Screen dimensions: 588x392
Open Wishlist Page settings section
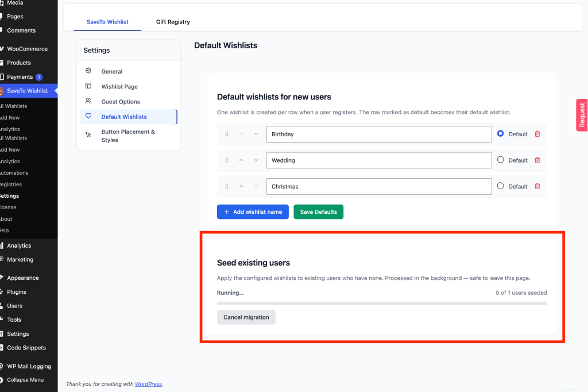point(129,86)
